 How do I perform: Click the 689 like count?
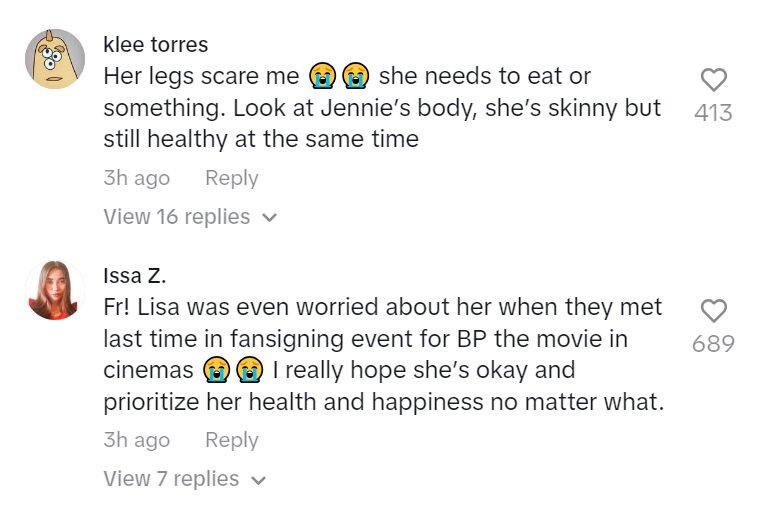[713, 344]
